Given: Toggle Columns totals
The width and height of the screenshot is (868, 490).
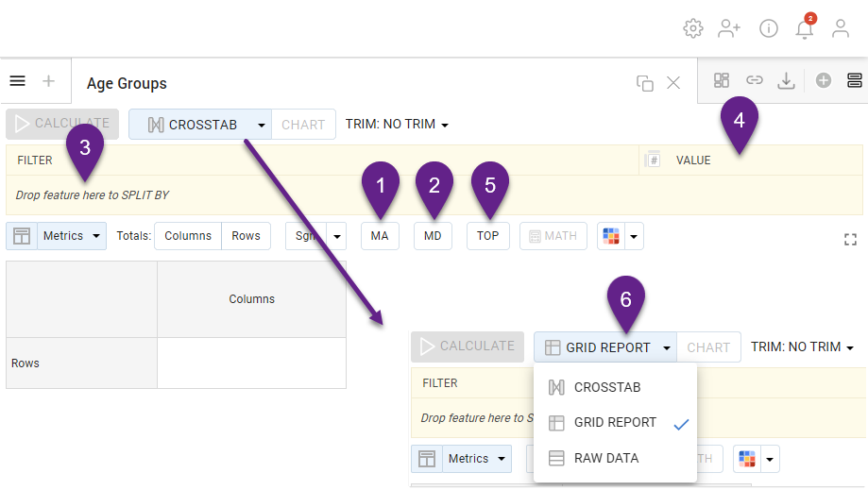Looking at the screenshot, I should click(x=188, y=236).
